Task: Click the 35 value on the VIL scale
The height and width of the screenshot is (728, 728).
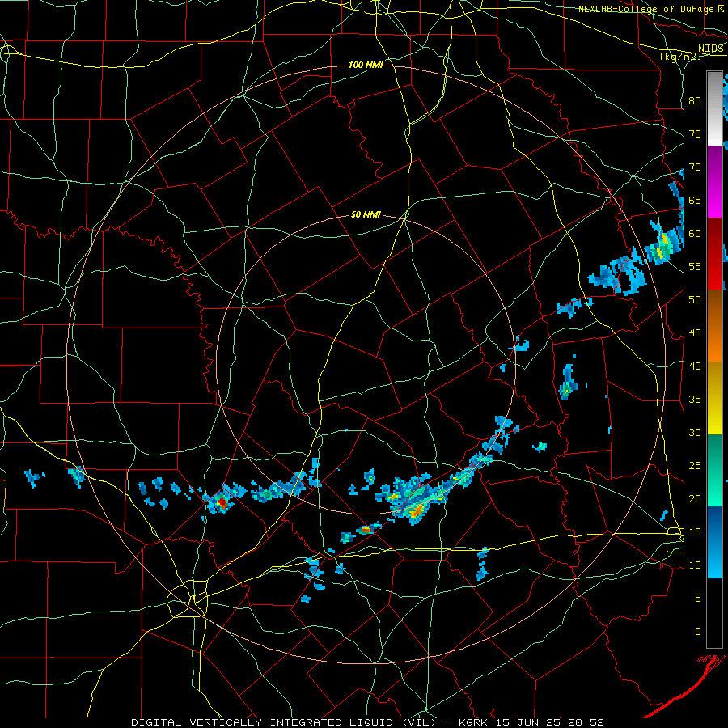Action: (x=695, y=400)
